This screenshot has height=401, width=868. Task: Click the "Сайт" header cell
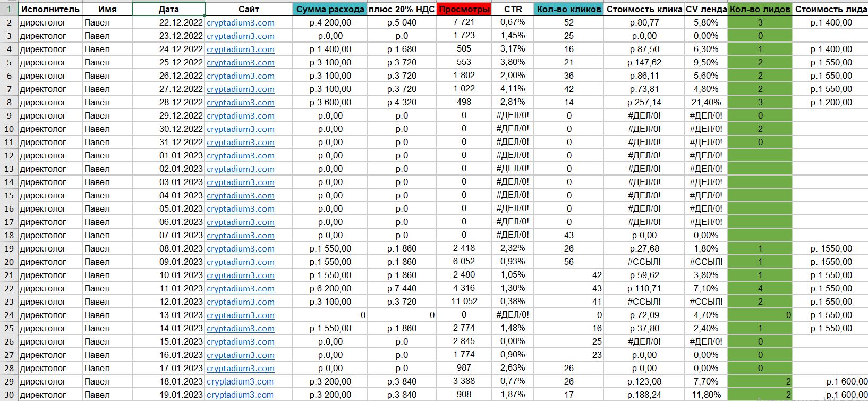[x=249, y=9]
